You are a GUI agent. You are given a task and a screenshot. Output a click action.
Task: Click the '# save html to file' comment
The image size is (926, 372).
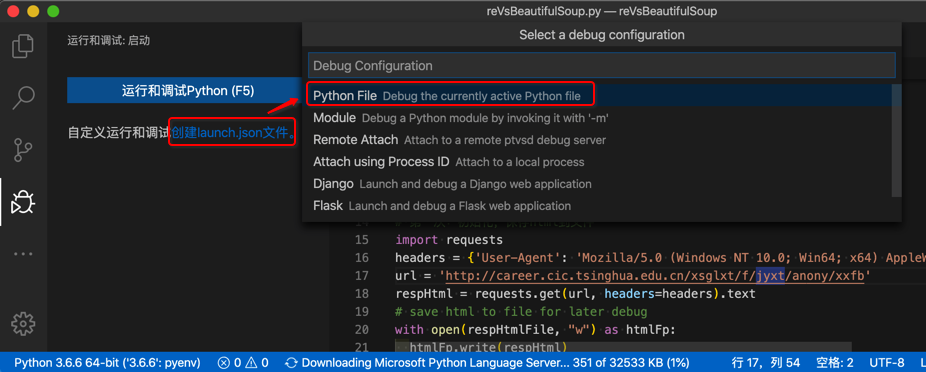pos(521,311)
